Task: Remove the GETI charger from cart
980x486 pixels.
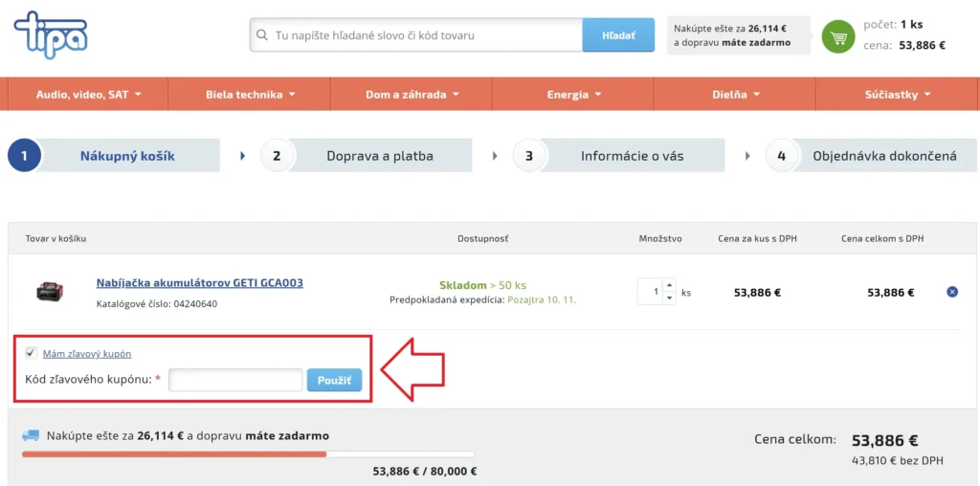Action: (x=951, y=292)
